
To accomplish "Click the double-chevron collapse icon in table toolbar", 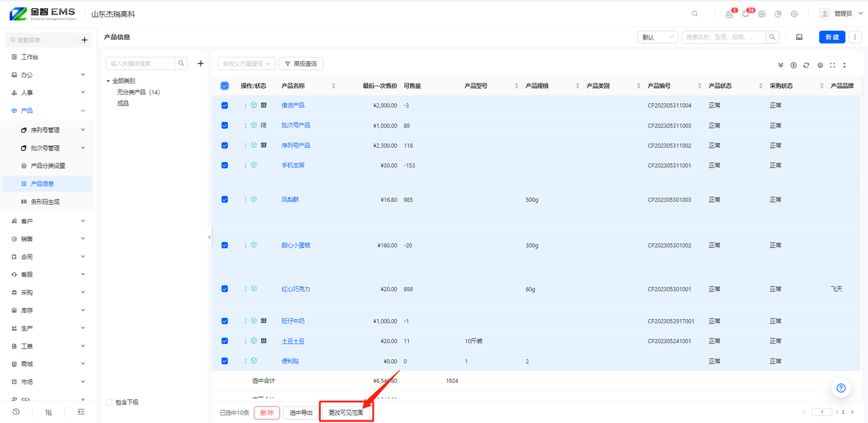I will pyautogui.click(x=781, y=65).
